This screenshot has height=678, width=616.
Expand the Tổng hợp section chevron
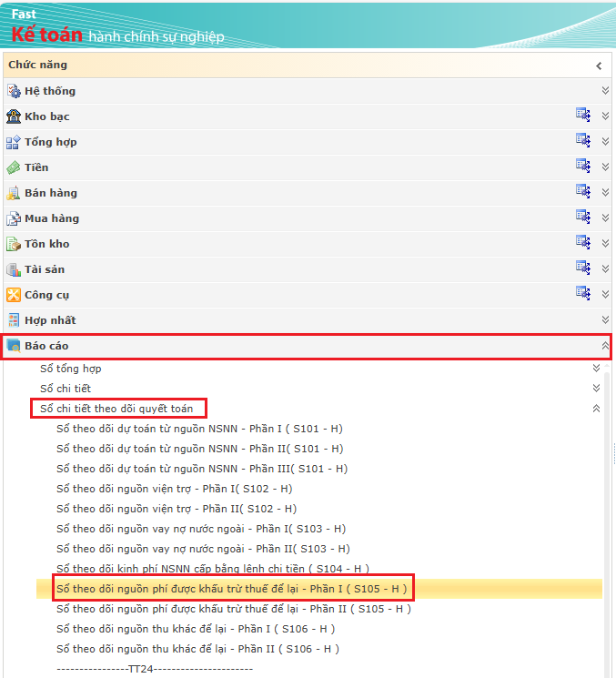coord(605,141)
